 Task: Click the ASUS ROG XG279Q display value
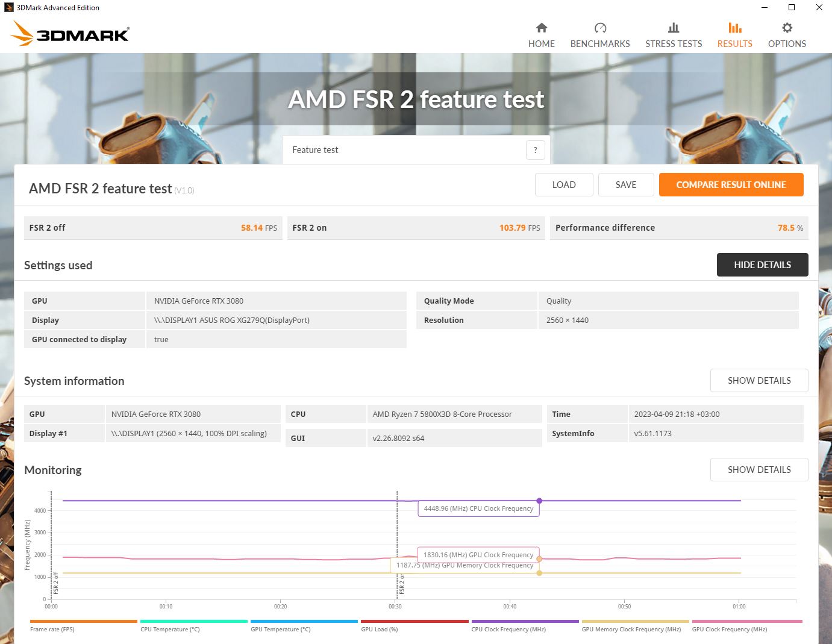tap(277, 320)
